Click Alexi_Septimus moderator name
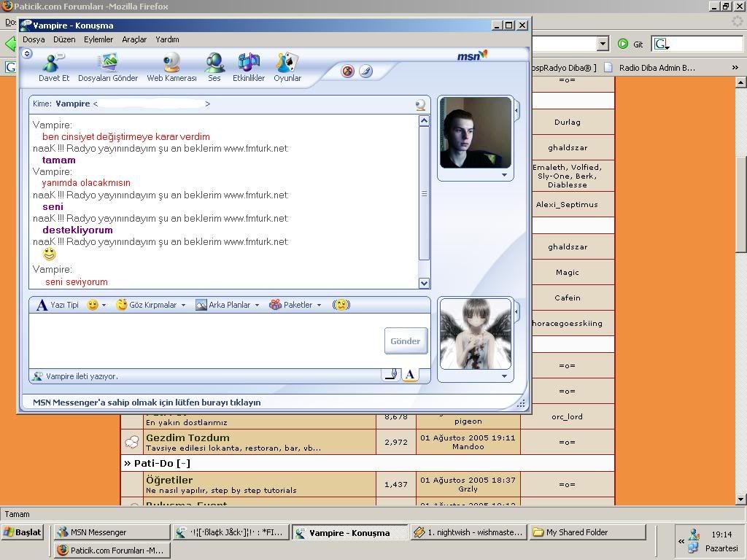747x560 pixels. (566, 204)
